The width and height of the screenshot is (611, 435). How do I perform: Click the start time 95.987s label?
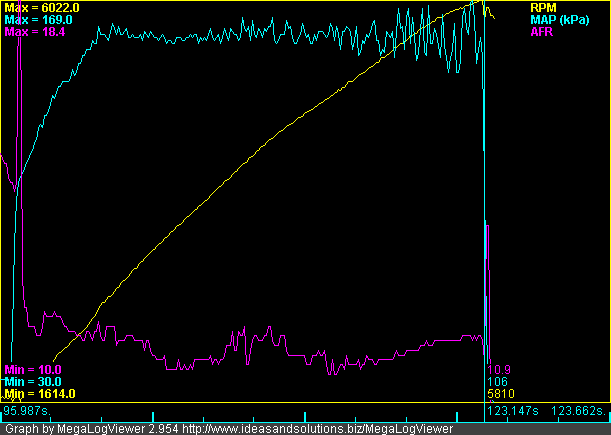click(x=27, y=411)
